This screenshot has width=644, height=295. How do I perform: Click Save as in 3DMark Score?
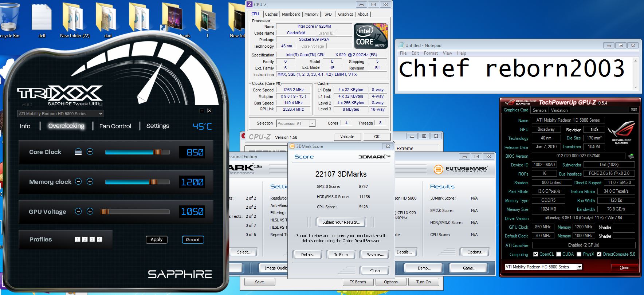pos(375,255)
